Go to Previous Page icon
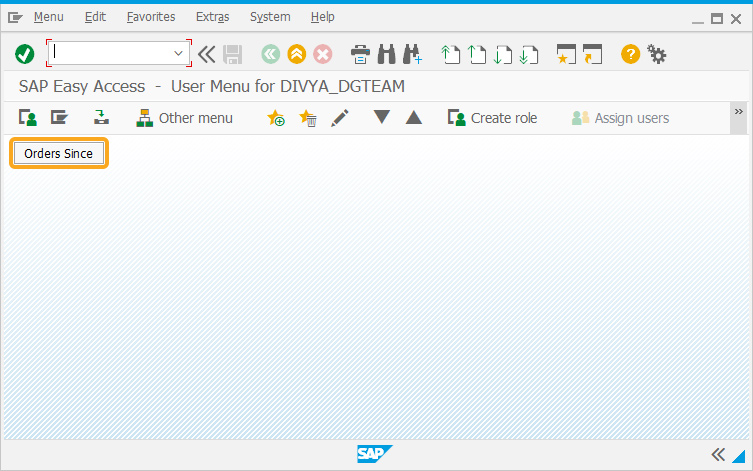753x471 pixels. point(477,54)
